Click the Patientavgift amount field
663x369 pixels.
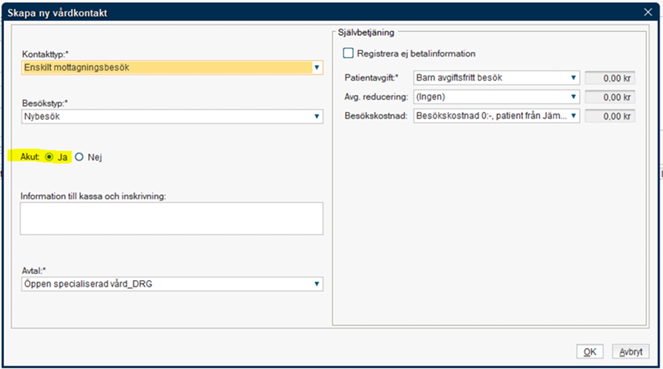(x=610, y=78)
